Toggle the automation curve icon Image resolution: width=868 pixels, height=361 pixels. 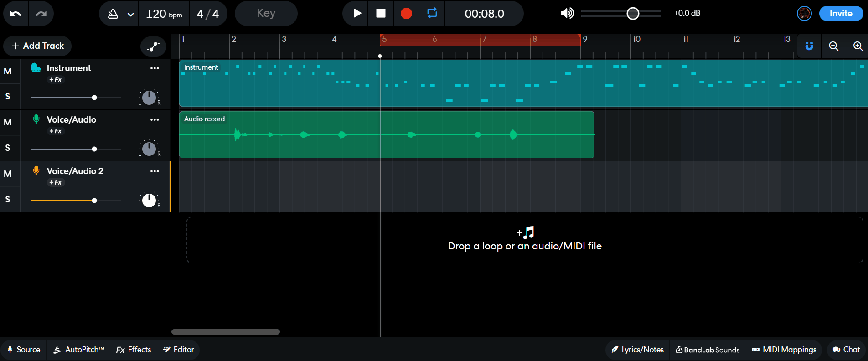pos(153,46)
